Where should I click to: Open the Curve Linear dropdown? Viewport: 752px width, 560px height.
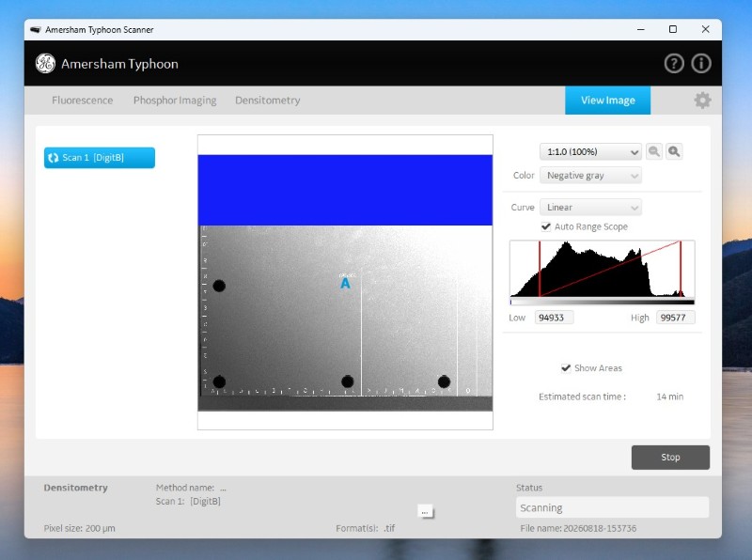(x=590, y=208)
